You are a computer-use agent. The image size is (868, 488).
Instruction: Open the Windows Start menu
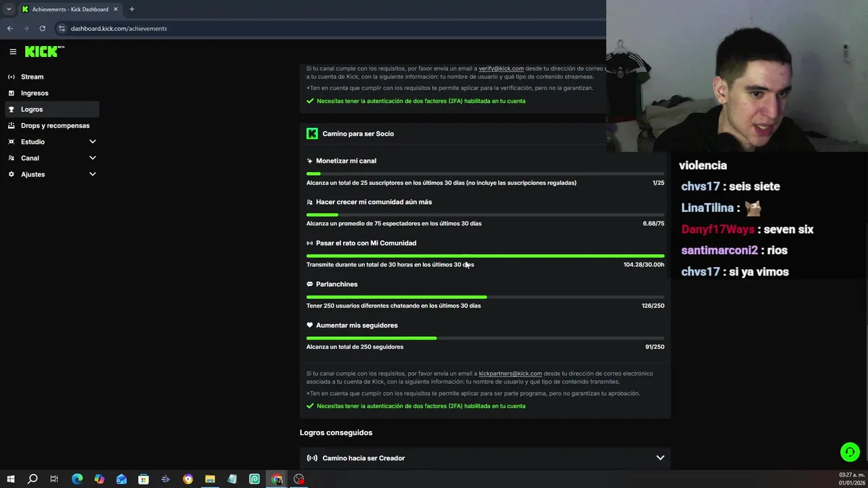[10, 479]
